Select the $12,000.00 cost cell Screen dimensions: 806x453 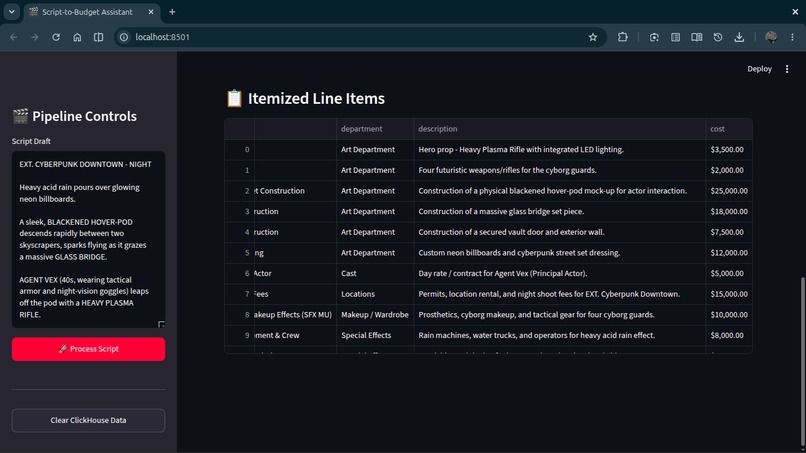click(729, 252)
